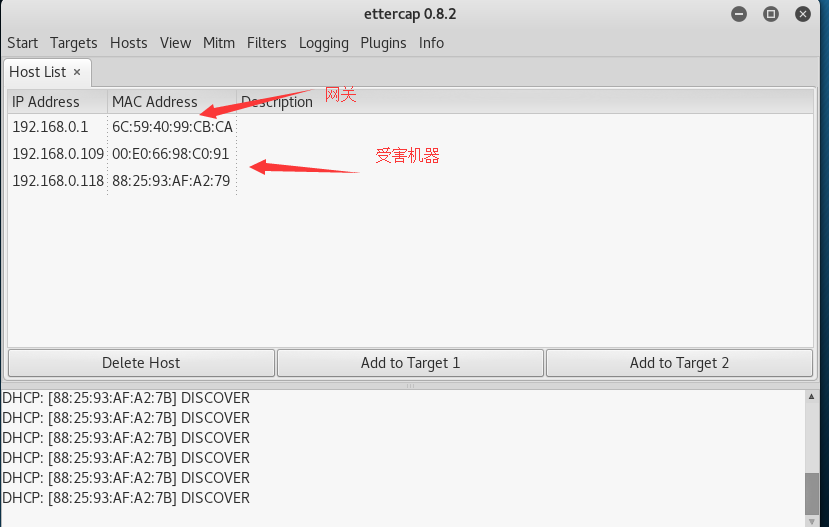Click the Delete Host button
The image size is (829, 527).
(x=141, y=363)
